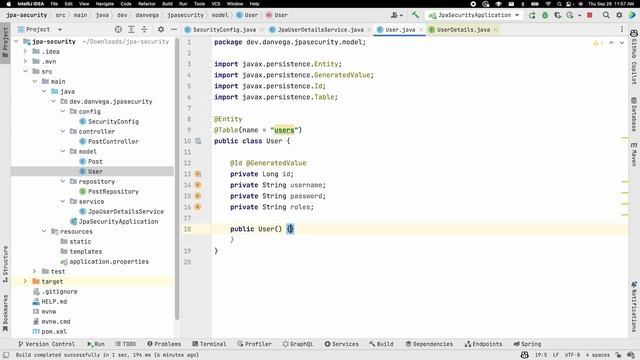Screen dimensions: 640x360
Task: Open GitHub Copilot side panel
Action: [x=634, y=56]
